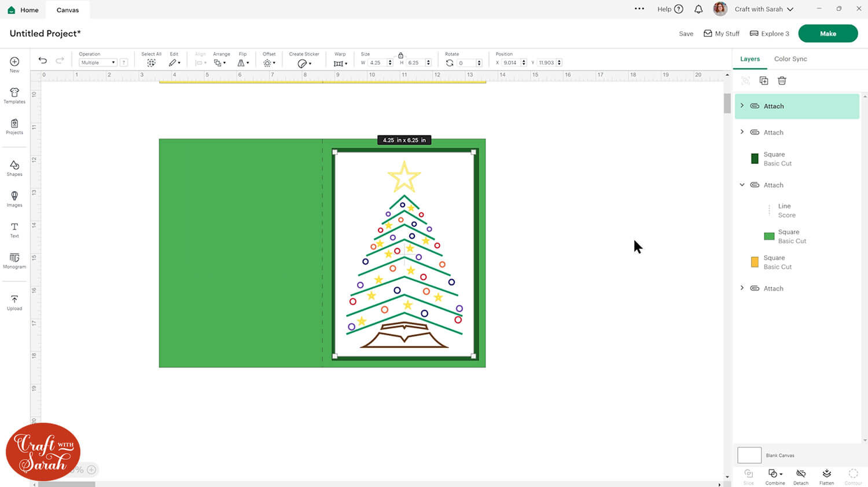Expand the highlighted top Attach group

[742, 106]
